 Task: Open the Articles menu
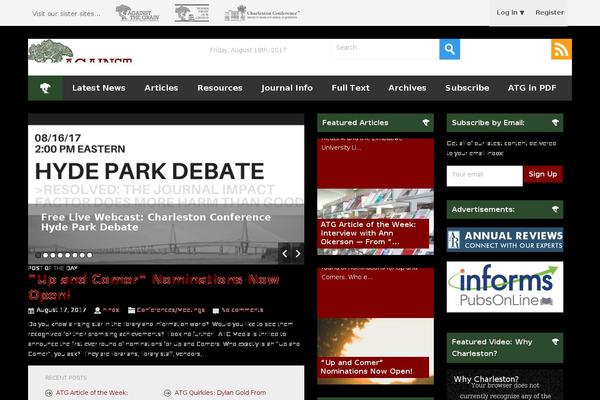pyautogui.click(x=161, y=88)
